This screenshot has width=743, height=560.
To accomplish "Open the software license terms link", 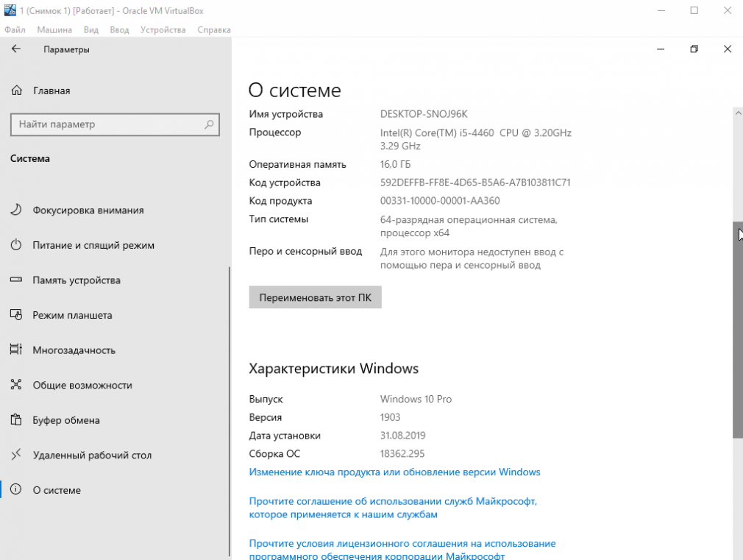I will pyautogui.click(x=402, y=549).
